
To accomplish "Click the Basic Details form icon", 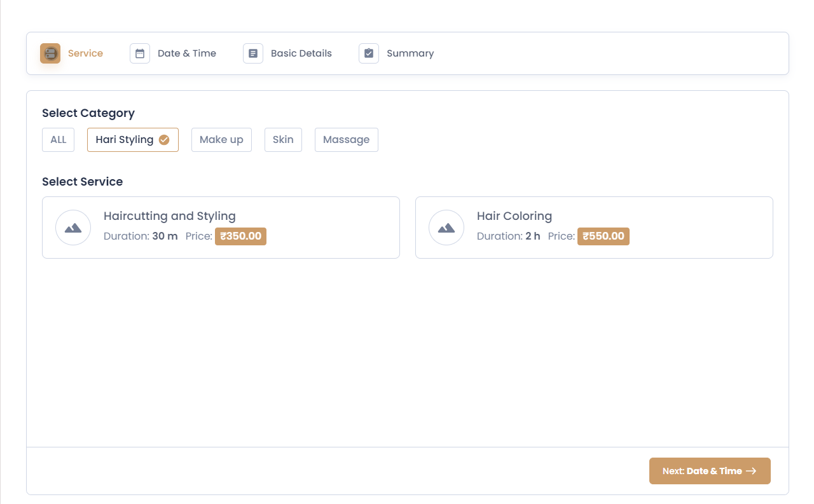I will [x=253, y=53].
